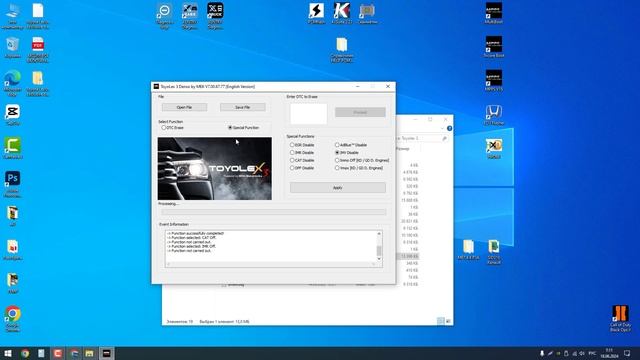Click log line 'Function successfully completed'
This screenshot has width=640, height=360.
(197, 233)
